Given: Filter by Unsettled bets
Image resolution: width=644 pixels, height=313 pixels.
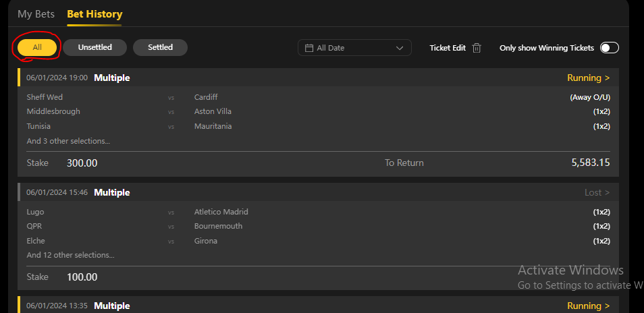Looking at the screenshot, I should (95, 47).
